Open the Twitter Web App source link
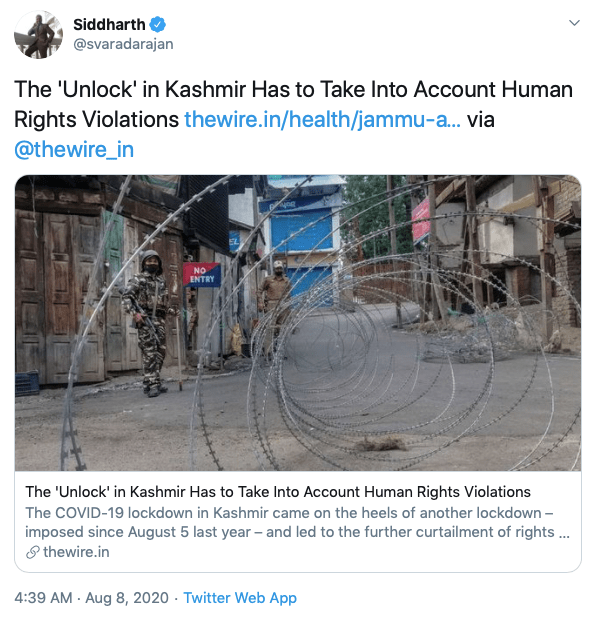Screen dimensions: 590x618 [x=240, y=598]
